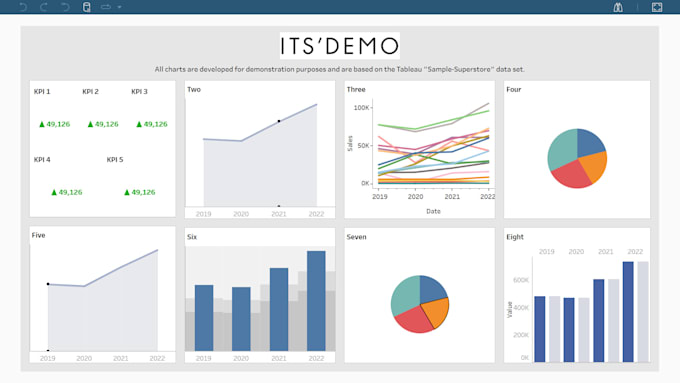Screen dimensions: 680x383
Task: Select the Four chart title
Action: click(513, 89)
